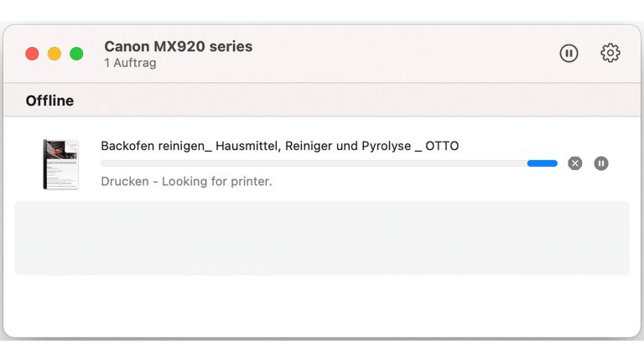Click the empty title bar area beside the title

[402, 54]
